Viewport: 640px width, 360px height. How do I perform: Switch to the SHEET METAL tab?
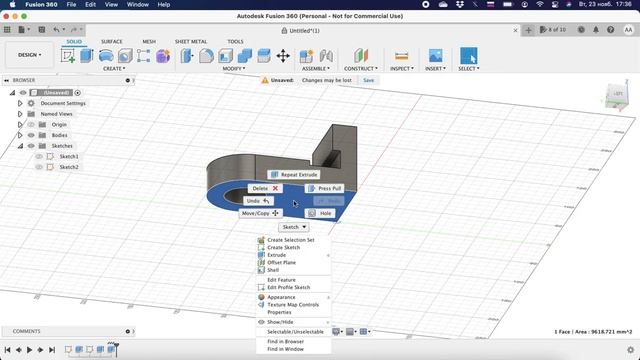(191, 42)
